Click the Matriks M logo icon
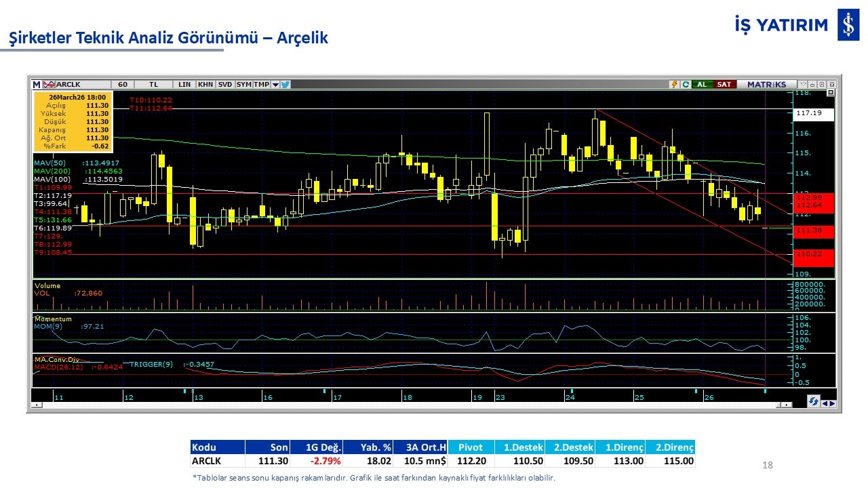Viewport: 868px width, 488px height. (x=37, y=85)
